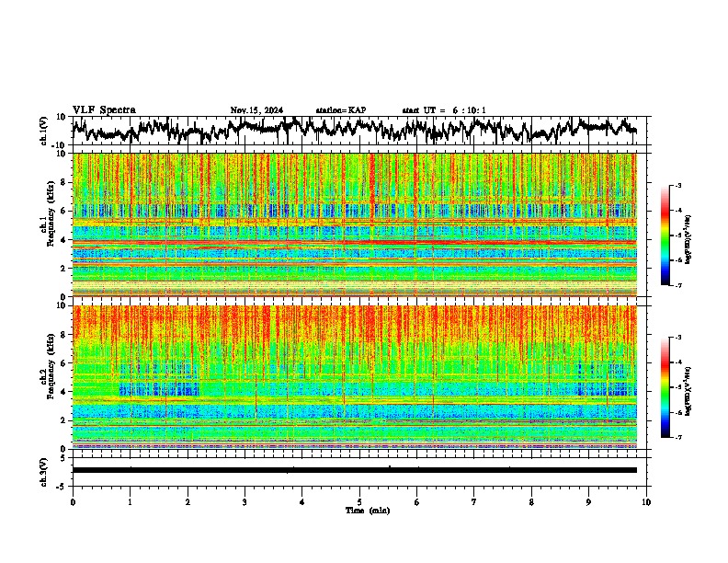The width and height of the screenshot is (728, 563).
Task: Click the ch.2 colorbar label "-7"
Action: pos(678,437)
